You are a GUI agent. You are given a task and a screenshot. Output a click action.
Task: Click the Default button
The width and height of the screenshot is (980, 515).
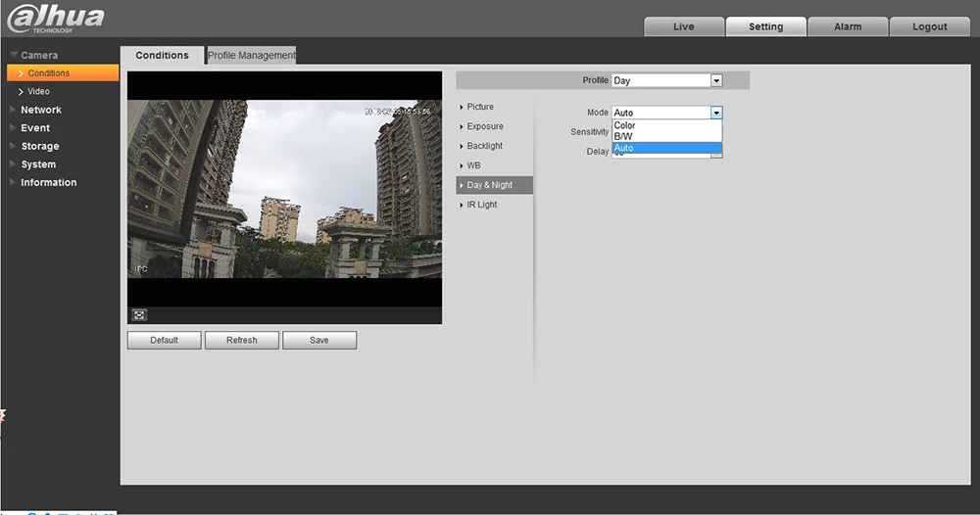(165, 340)
